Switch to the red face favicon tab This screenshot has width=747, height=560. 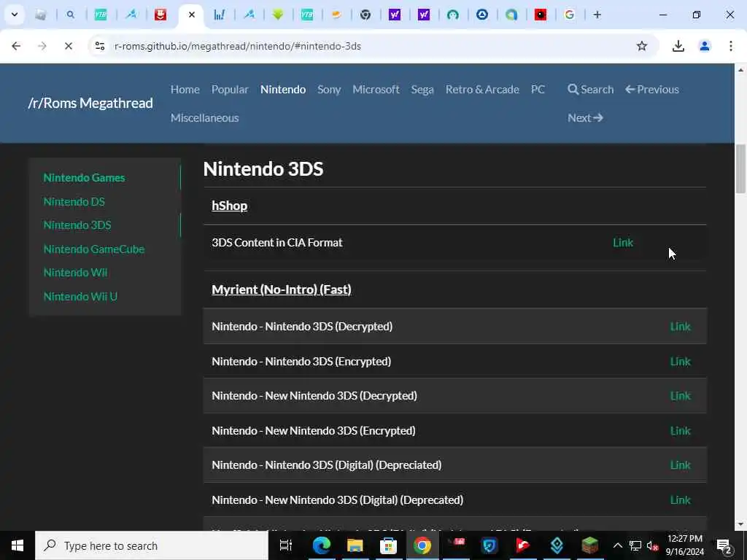pos(160,15)
